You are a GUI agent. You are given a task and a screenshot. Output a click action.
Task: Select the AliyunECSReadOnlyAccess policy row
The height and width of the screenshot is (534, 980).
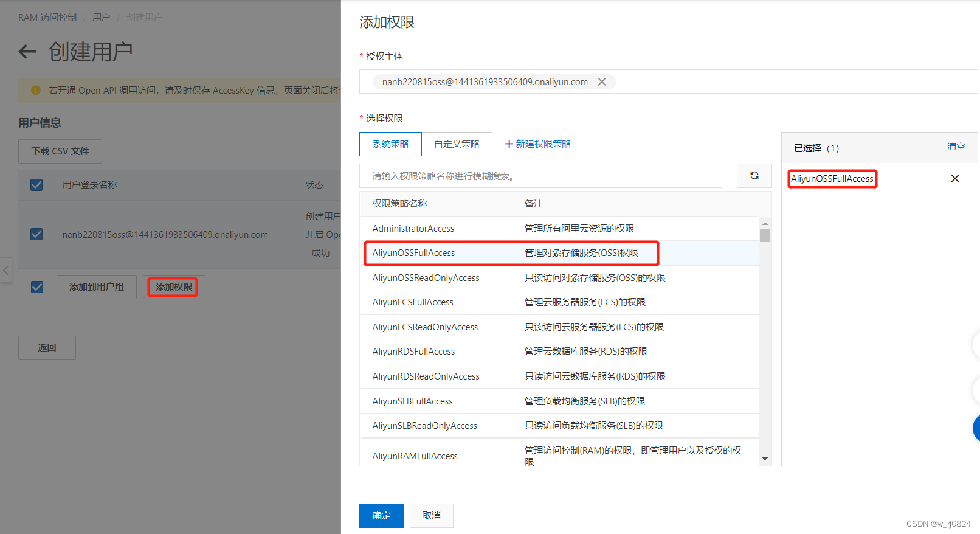coord(559,327)
